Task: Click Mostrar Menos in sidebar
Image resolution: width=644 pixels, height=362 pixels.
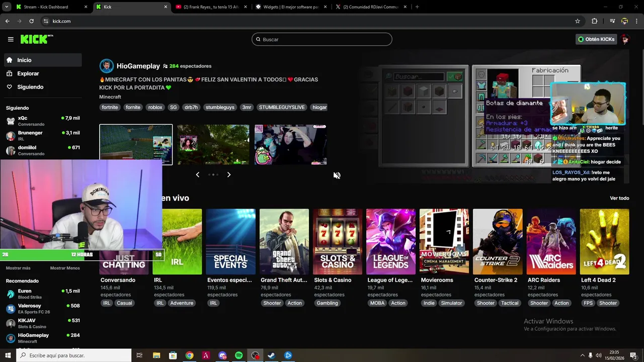Action: [65, 268]
